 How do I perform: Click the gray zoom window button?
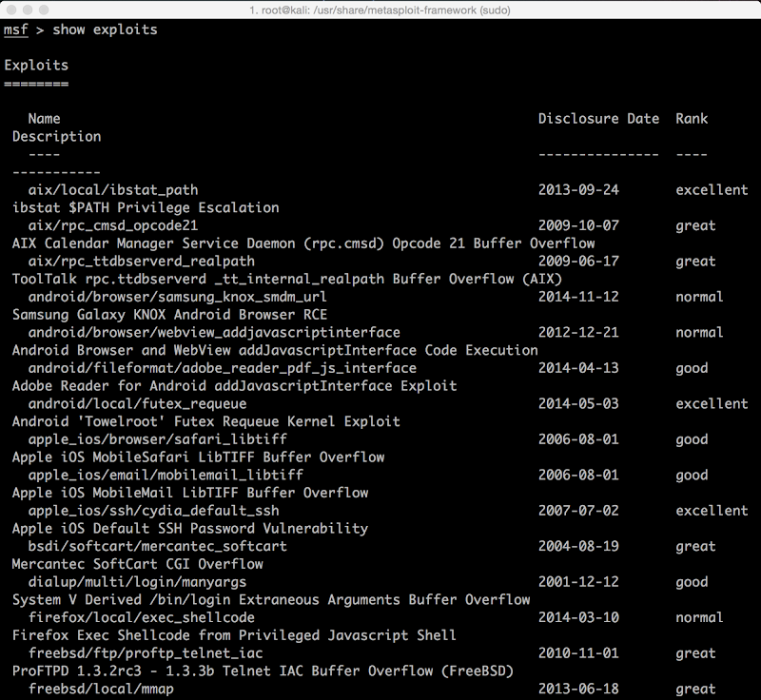click(x=44, y=10)
